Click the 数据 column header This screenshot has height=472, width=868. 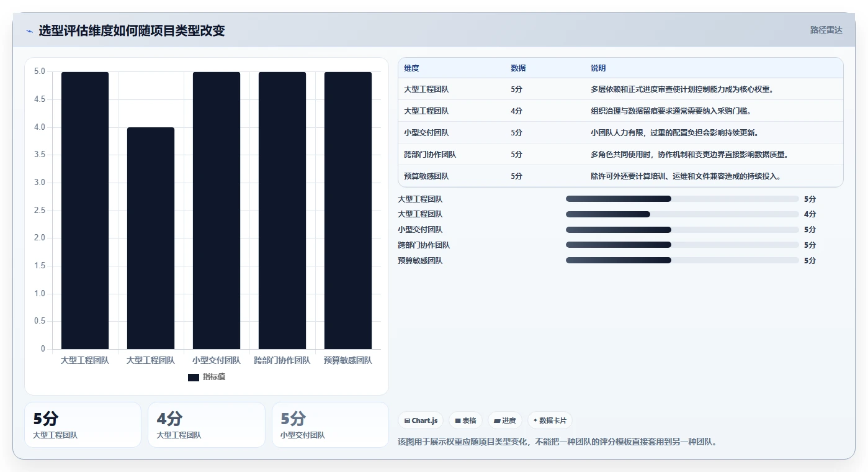[x=518, y=68]
